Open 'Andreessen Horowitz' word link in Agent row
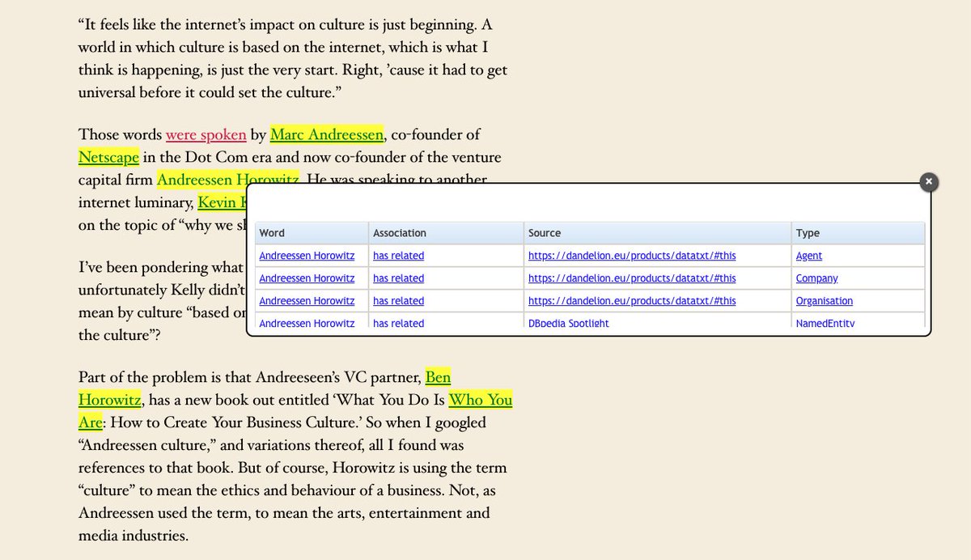Image resolution: width=971 pixels, height=560 pixels. tap(307, 256)
